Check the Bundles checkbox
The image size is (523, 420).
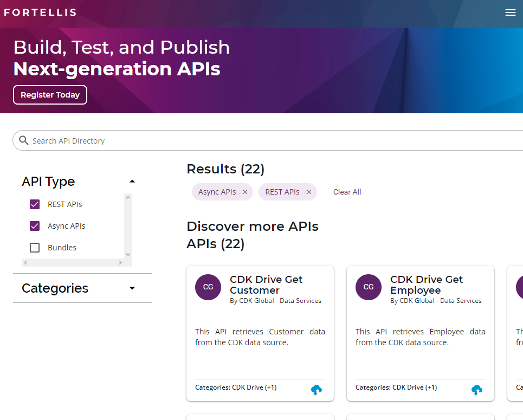[35, 248]
